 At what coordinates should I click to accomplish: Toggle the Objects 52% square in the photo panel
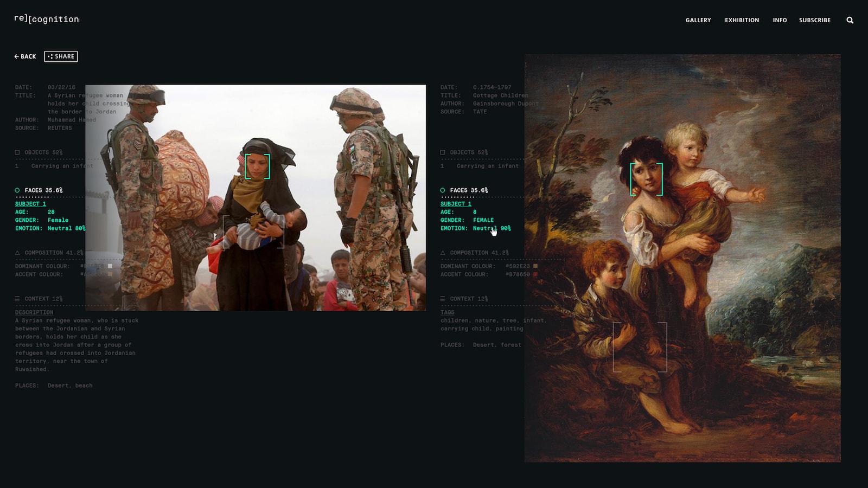click(x=17, y=152)
